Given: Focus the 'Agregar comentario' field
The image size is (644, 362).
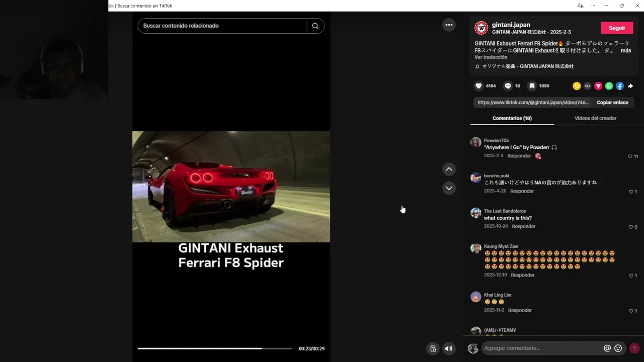Looking at the screenshot, I should 542,348.
